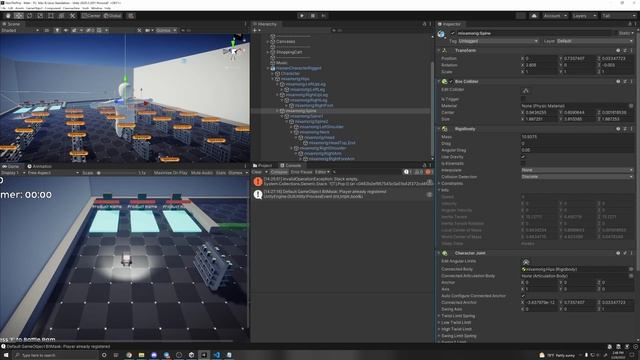
Task: Click the scene orientation gizmo
Action: click(x=233, y=50)
